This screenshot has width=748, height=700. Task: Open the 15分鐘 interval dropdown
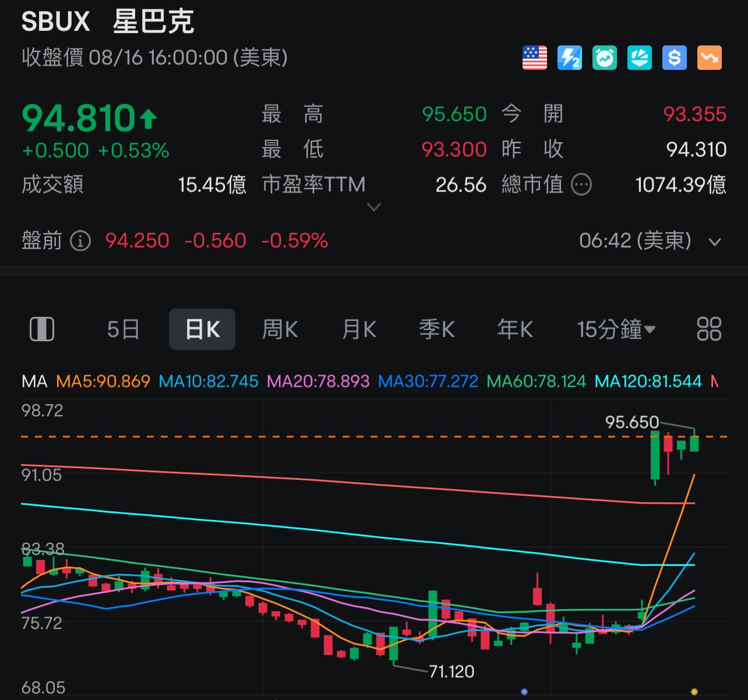pyautogui.click(x=616, y=329)
